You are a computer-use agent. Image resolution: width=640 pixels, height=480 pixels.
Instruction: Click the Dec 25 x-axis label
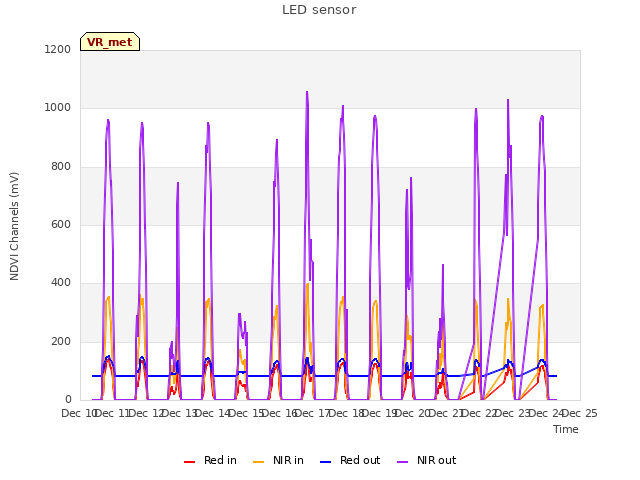(581, 413)
